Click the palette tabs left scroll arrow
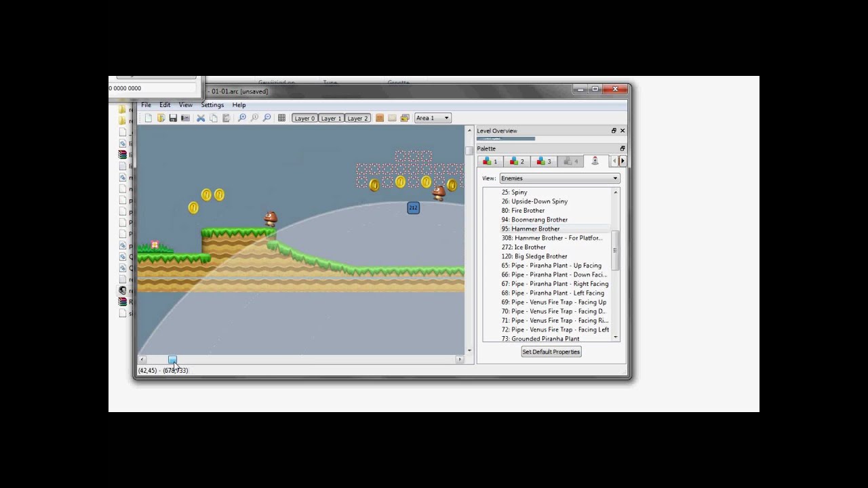Screen dimensions: 868x488 tap(615, 161)
